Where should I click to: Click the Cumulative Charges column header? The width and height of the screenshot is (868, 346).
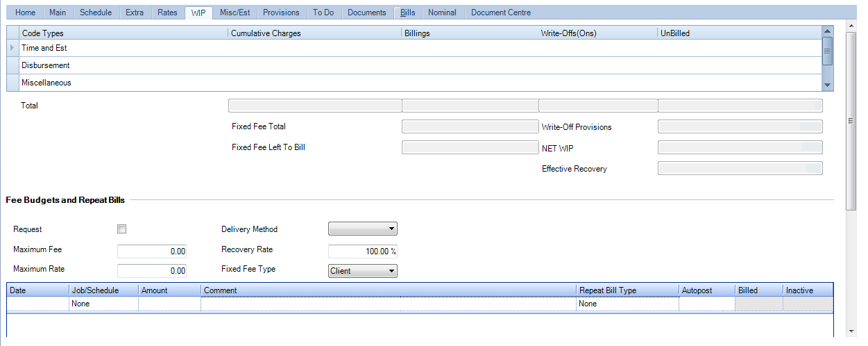pyautogui.click(x=315, y=33)
